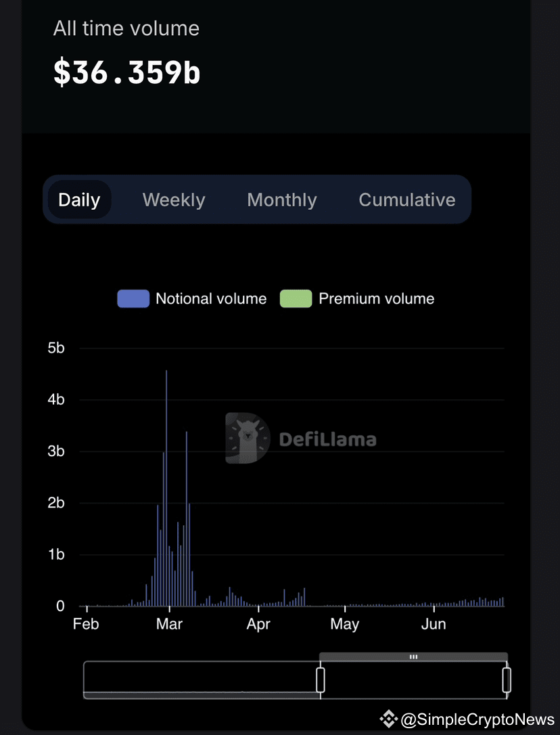The height and width of the screenshot is (735, 560).
Task: Select the Weekly tab
Action: coord(174,200)
